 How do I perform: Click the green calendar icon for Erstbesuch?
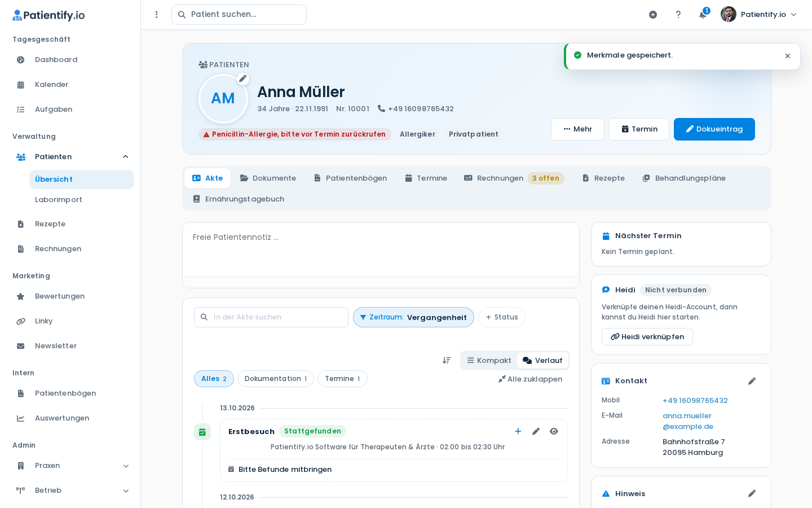pyautogui.click(x=202, y=432)
